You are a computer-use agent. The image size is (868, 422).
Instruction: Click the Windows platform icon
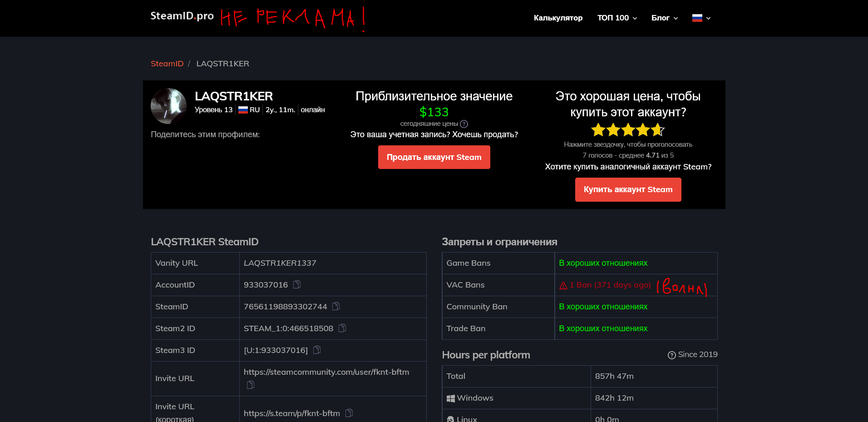pyautogui.click(x=451, y=398)
